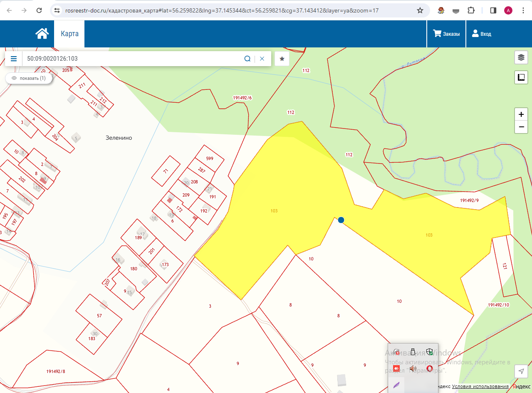Zoom out the map with minus button
The width and height of the screenshot is (532, 393).
521,127
